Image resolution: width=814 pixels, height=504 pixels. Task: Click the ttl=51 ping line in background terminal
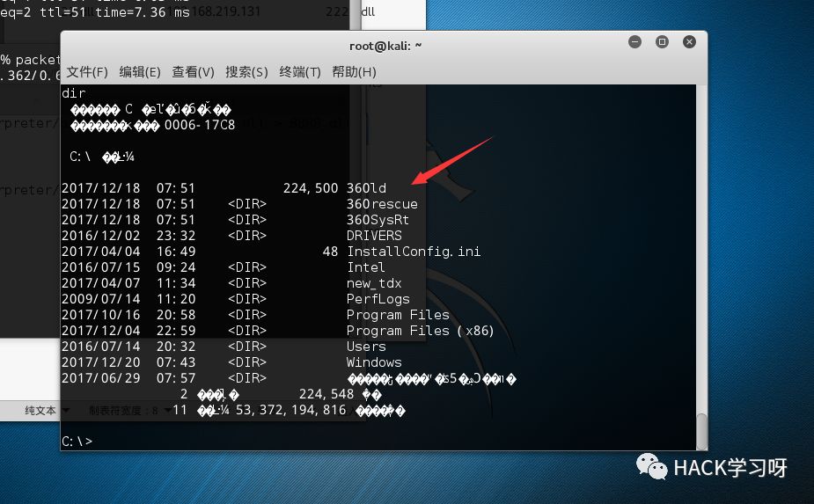point(95,12)
